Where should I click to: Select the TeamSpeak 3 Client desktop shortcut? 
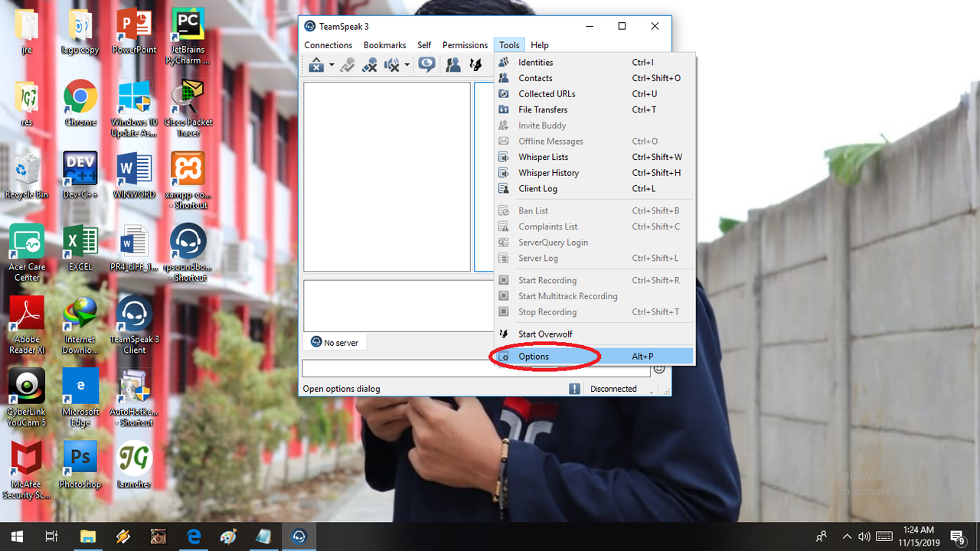(134, 325)
